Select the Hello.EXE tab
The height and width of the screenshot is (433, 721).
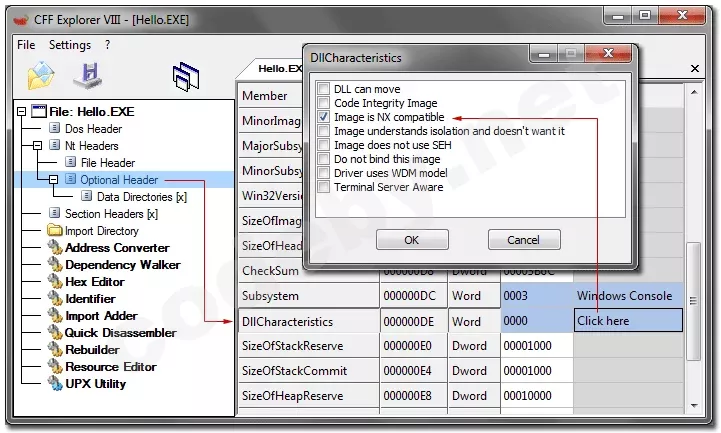[278, 68]
